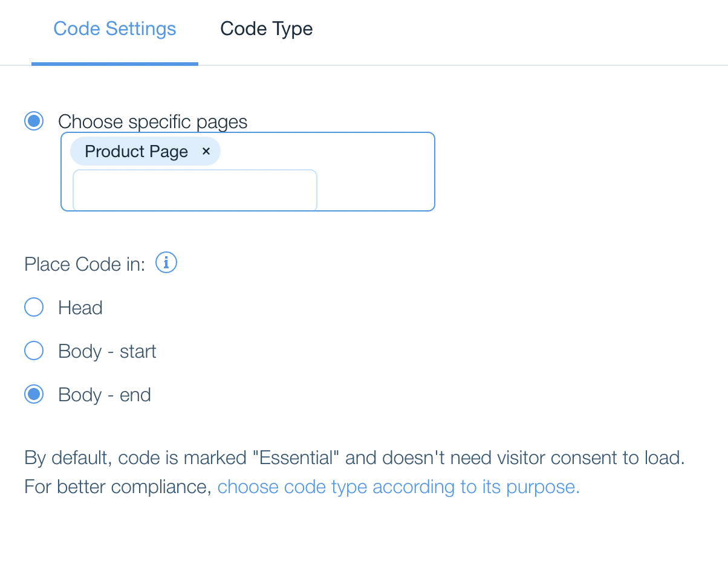This screenshot has width=728, height=562.
Task: Click the page search input under Product Page
Action: point(195,190)
